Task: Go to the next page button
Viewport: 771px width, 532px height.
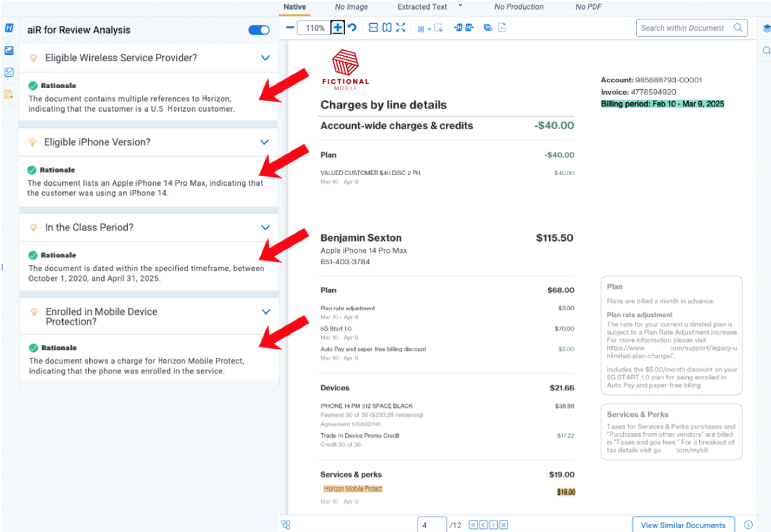Action: pos(493,525)
